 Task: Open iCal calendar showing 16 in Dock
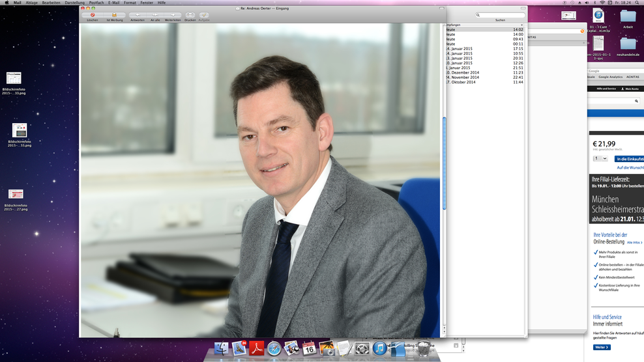(x=309, y=348)
